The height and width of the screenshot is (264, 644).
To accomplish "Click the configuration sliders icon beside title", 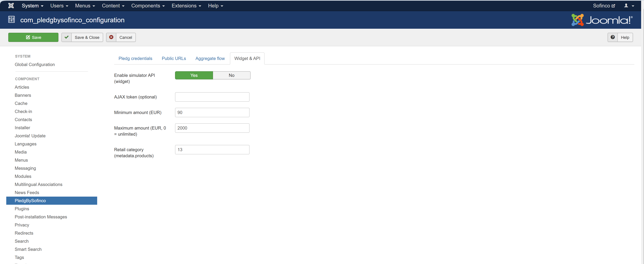I will [12, 19].
